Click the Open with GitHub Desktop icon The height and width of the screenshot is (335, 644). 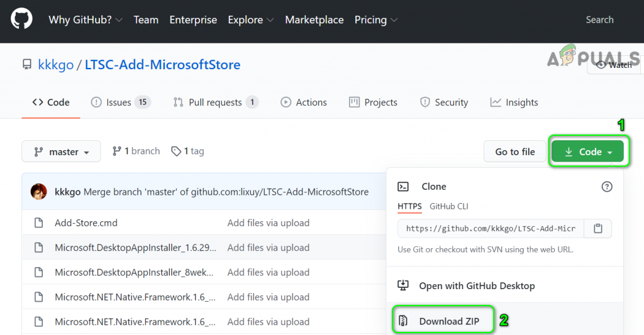click(x=404, y=286)
